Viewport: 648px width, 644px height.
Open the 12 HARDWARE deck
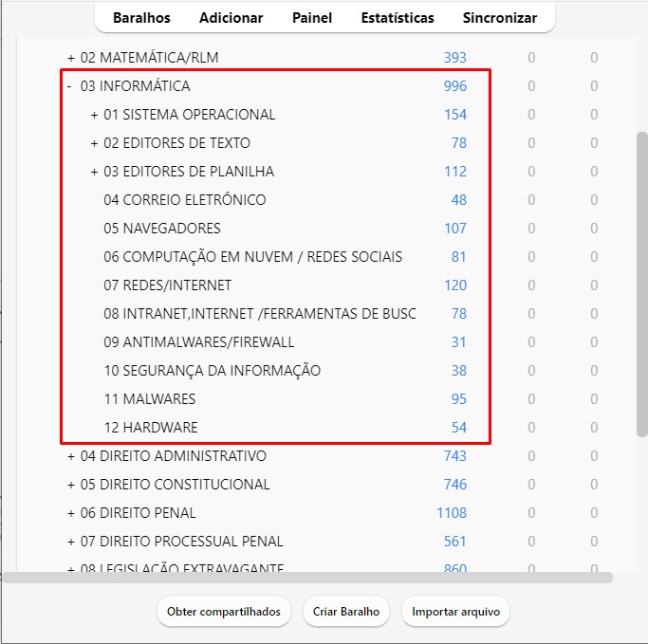pyautogui.click(x=151, y=428)
